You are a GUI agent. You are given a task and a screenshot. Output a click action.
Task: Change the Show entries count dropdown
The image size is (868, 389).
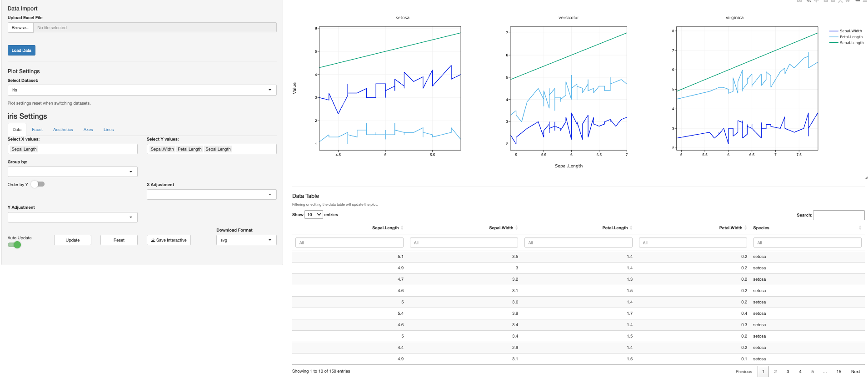click(x=314, y=215)
